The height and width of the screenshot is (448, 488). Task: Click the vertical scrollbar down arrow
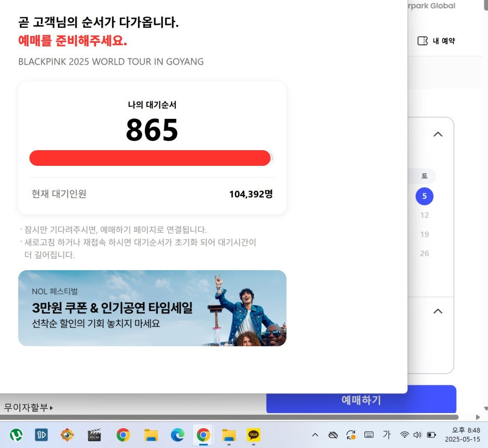[x=486, y=408]
